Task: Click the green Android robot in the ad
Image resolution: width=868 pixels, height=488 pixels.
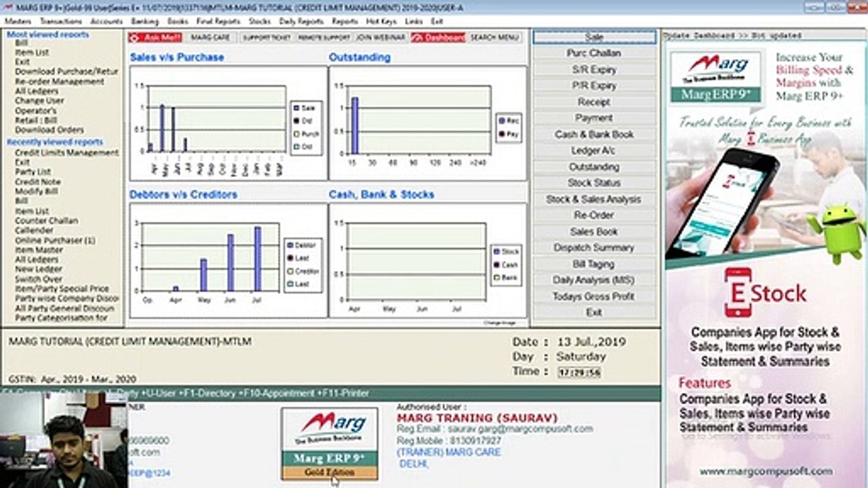Action: [835, 232]
